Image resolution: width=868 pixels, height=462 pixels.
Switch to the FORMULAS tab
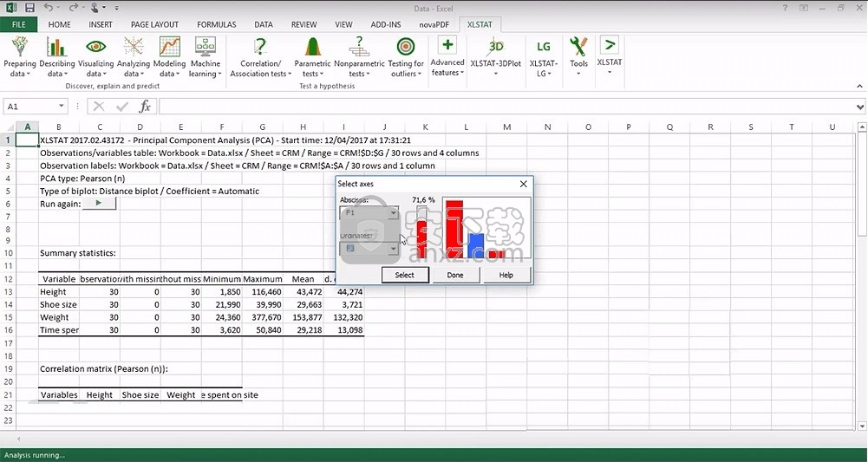point(217,24)
